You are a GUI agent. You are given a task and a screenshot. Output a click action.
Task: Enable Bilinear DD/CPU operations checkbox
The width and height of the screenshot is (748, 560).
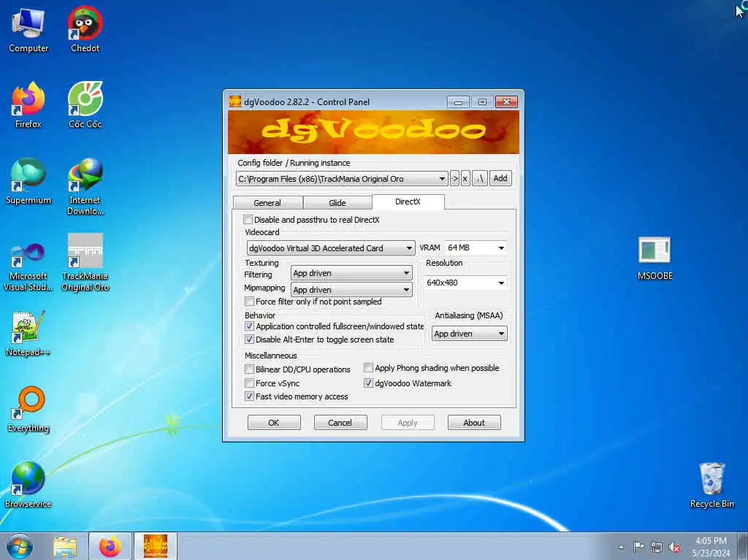coord(249,369)
